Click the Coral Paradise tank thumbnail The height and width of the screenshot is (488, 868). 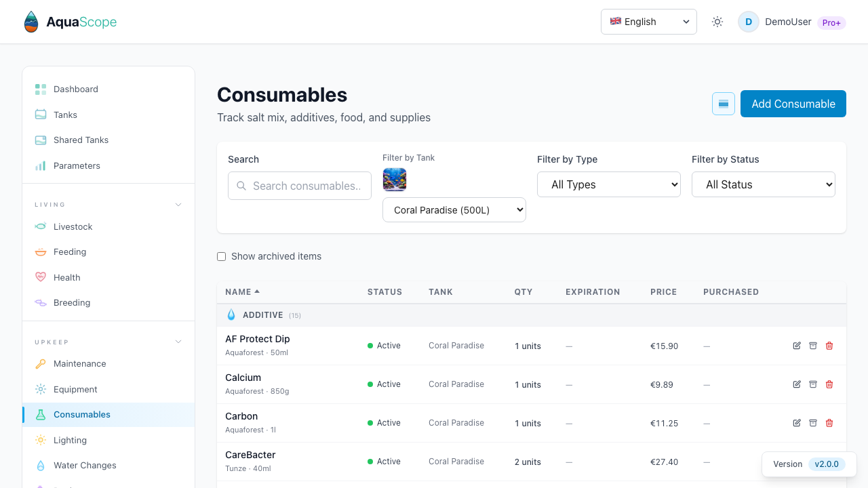395,180
